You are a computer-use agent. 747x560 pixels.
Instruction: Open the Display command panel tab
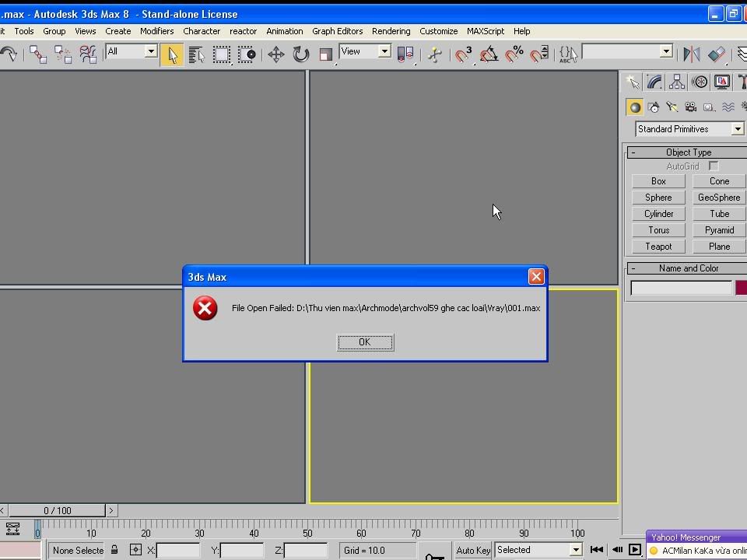coord(722,82)
